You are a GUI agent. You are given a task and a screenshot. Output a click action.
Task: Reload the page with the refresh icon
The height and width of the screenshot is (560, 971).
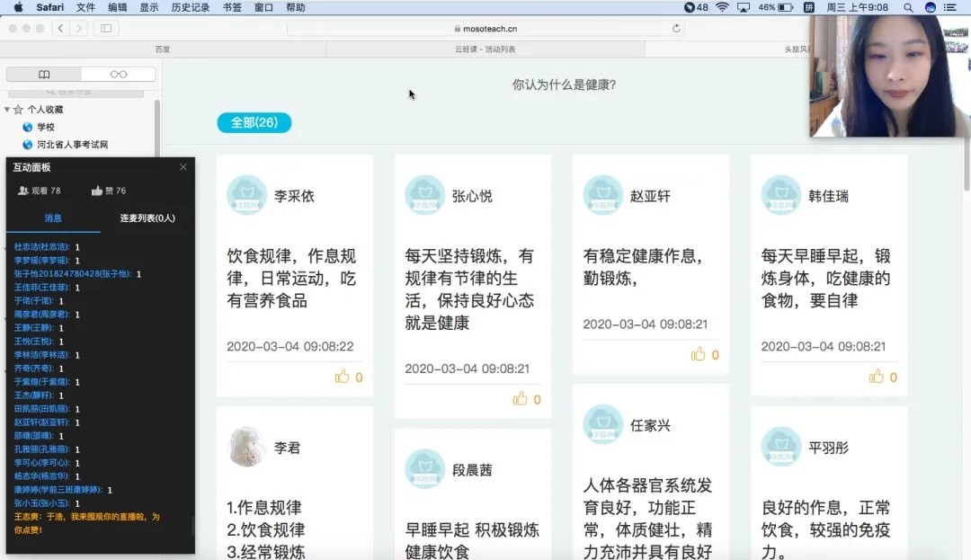click(x=676, y=28)
